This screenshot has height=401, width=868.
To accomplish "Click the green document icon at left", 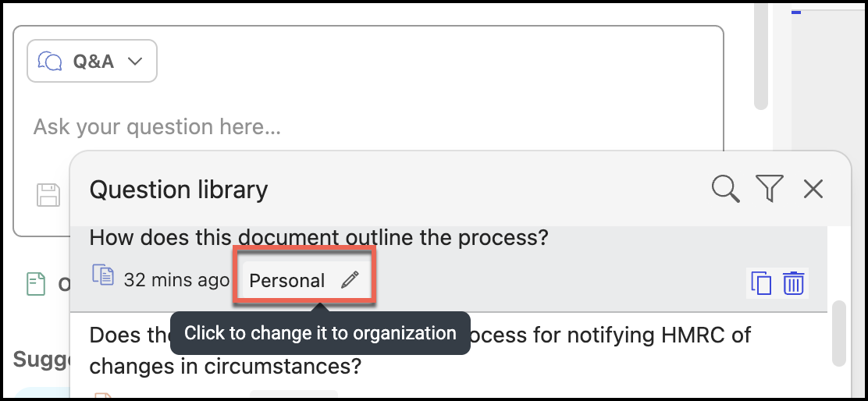I will click(x=36, y=284).
